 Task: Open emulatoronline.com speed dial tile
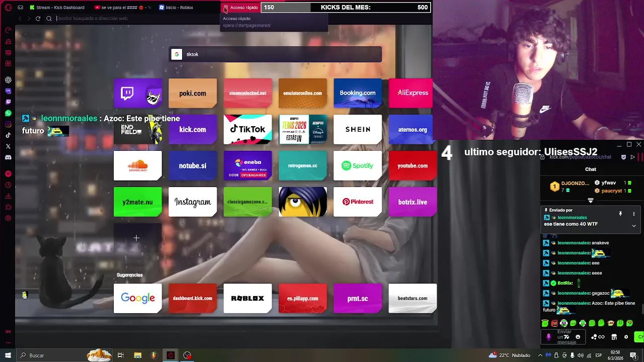[x=302, y=93]
